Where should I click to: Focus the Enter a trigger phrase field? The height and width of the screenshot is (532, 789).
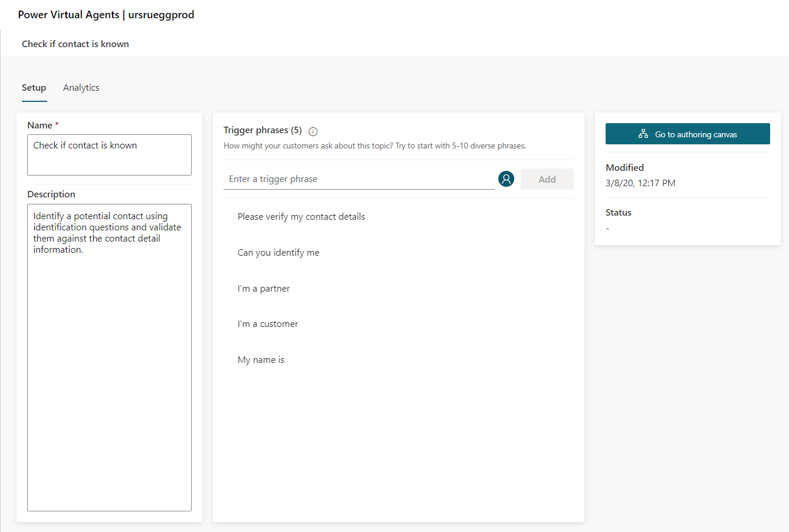[359, 179]
